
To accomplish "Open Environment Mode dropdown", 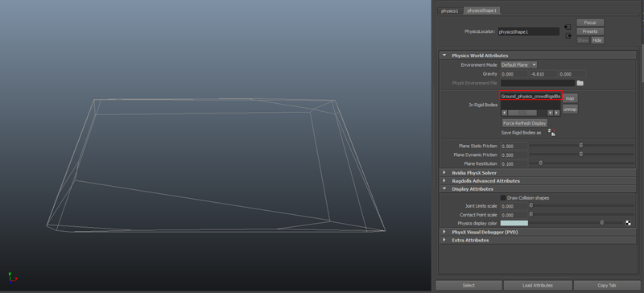I will click(x=518, y=65).
